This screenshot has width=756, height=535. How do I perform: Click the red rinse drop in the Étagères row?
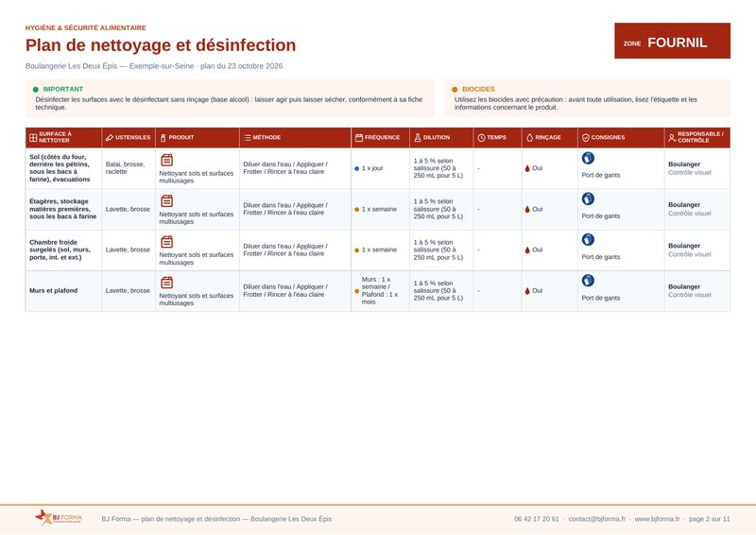tap(527, 210)
